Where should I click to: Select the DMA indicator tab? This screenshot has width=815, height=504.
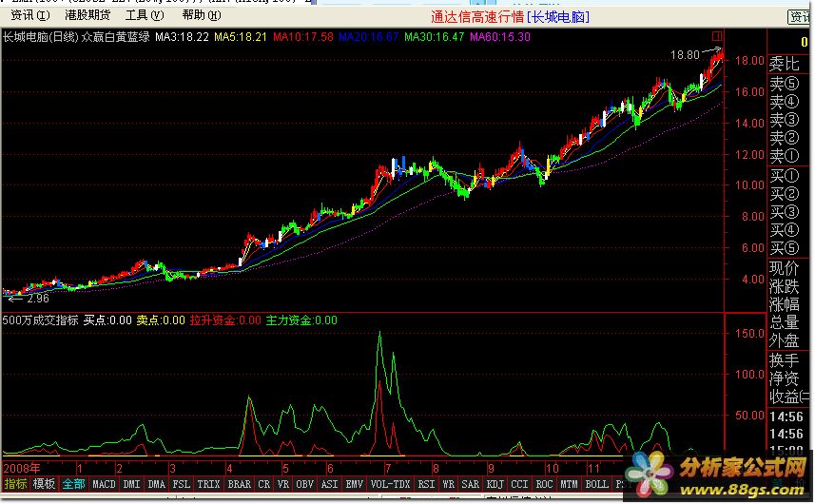click(x=157, y=484)
